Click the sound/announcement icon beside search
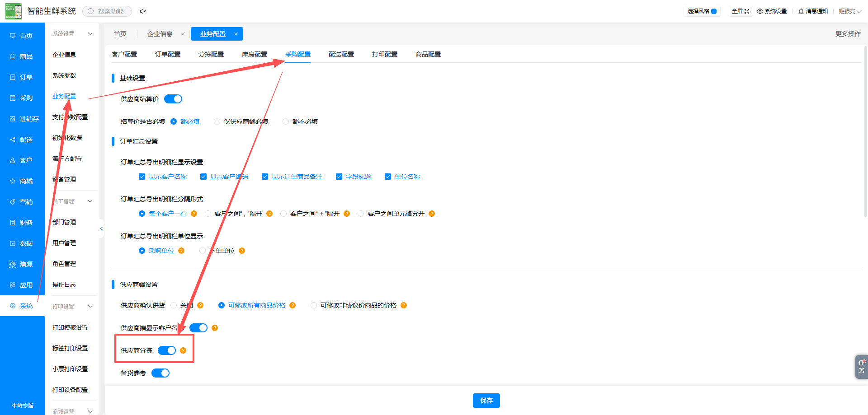The image size is (868, 415). [x=143, y=11]
